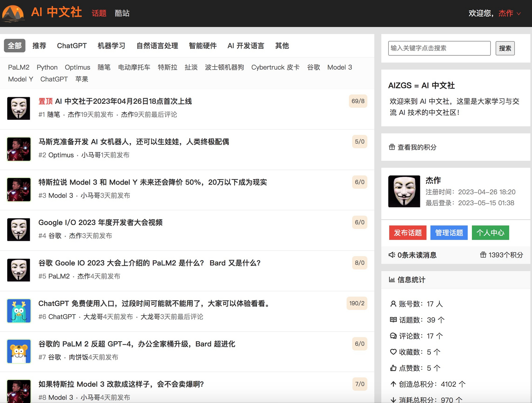
Task: Filter by the 扯淡 tag
Action: click(191, 67)
